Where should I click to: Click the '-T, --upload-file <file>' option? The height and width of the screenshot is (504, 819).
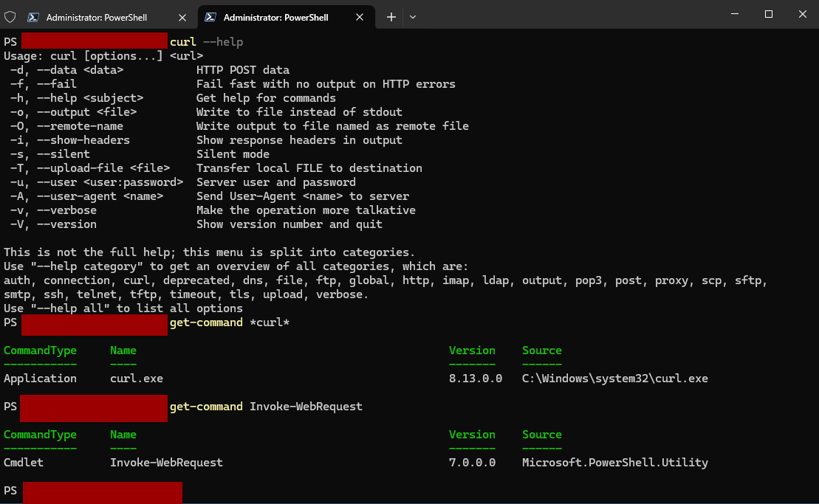90,168
